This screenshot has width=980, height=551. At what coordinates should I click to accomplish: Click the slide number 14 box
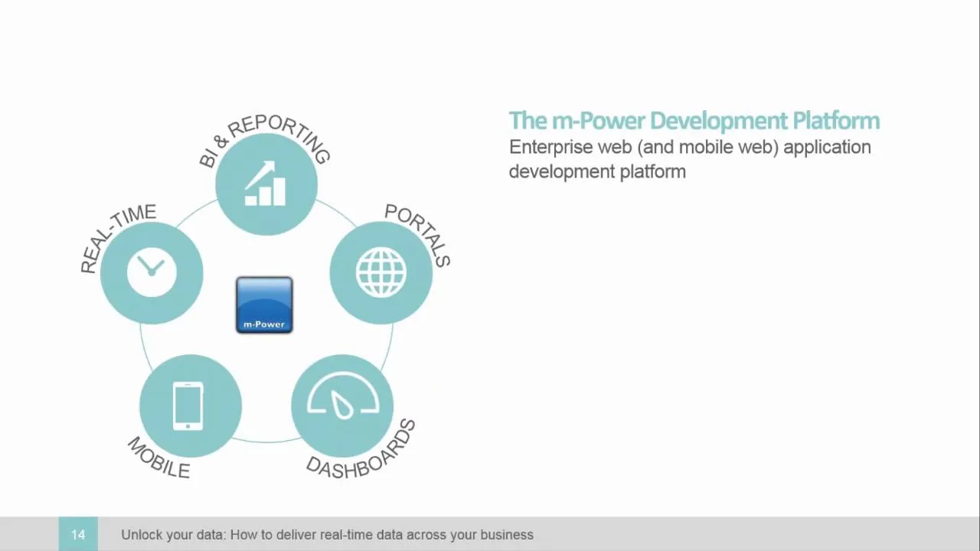pos(78,534)
